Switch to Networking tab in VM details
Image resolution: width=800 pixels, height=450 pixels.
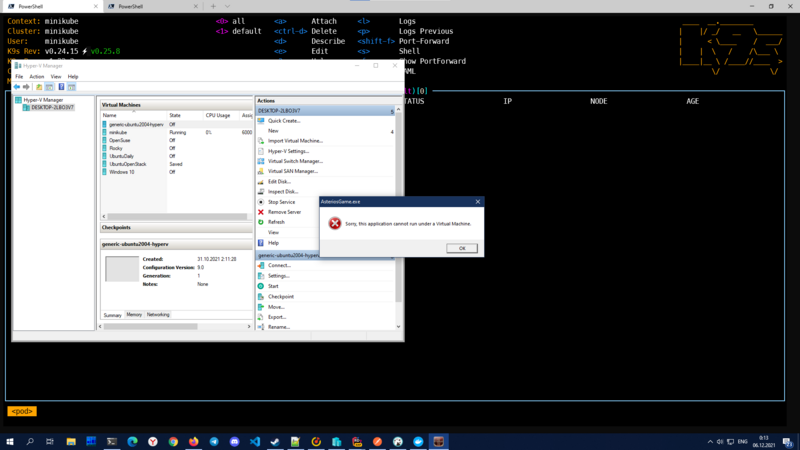158,315
